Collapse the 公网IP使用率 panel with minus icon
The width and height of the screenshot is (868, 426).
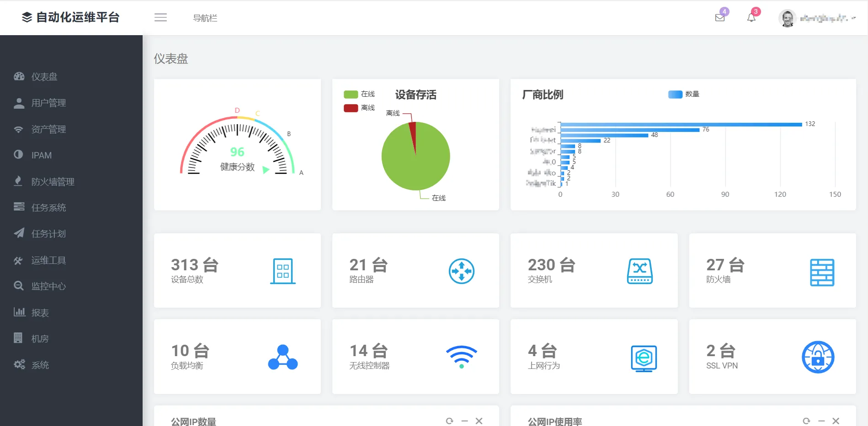(x=821, y=421)
